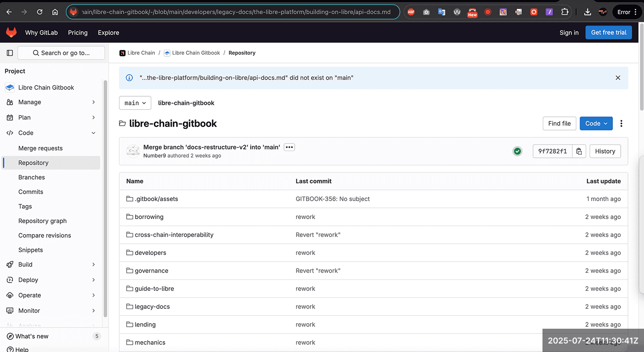Click the browser address bar
Screen dimensions: 644x352
(233, 12)
